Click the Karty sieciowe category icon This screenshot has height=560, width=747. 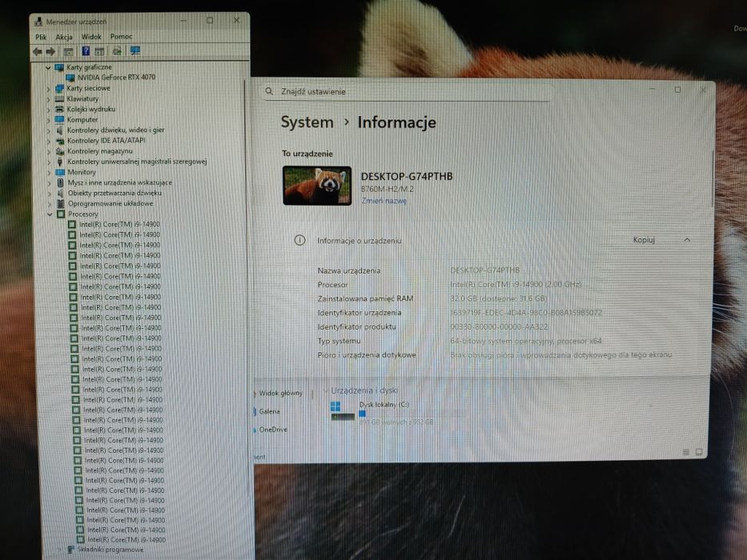(59, 88)
